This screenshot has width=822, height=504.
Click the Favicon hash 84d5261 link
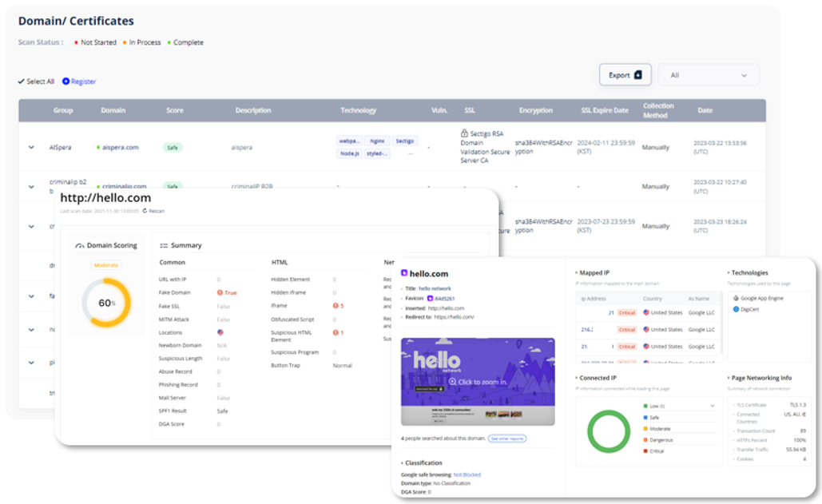[x=444, y=299]
